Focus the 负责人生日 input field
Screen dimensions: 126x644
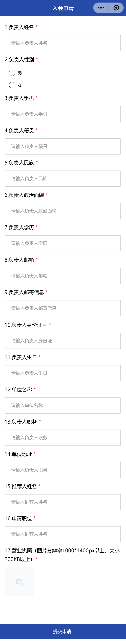point(63,373)
